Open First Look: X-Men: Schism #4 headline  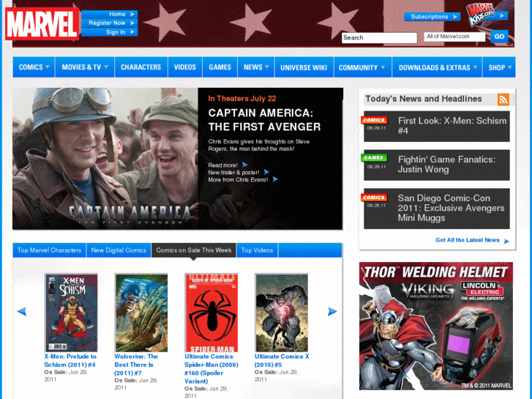click(x=452, y=126)
